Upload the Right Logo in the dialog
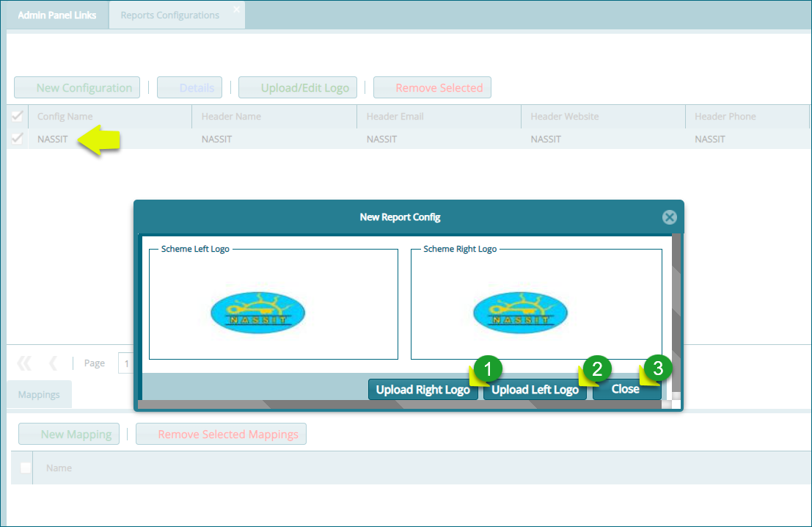 click(423, 389)
